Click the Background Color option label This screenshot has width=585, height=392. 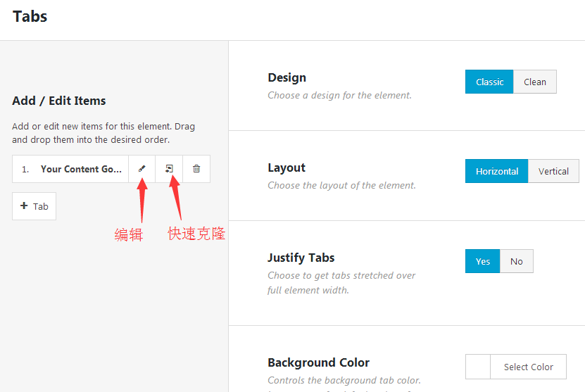pos(318,362)
